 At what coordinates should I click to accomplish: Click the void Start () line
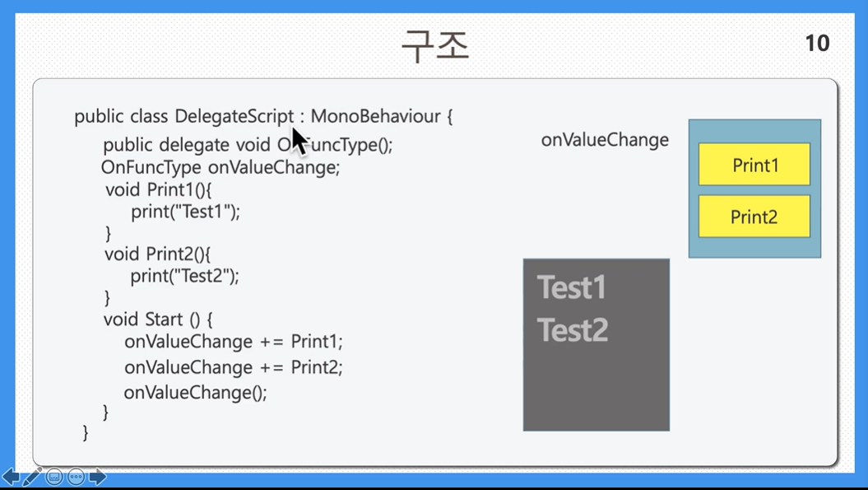(158, 320)
